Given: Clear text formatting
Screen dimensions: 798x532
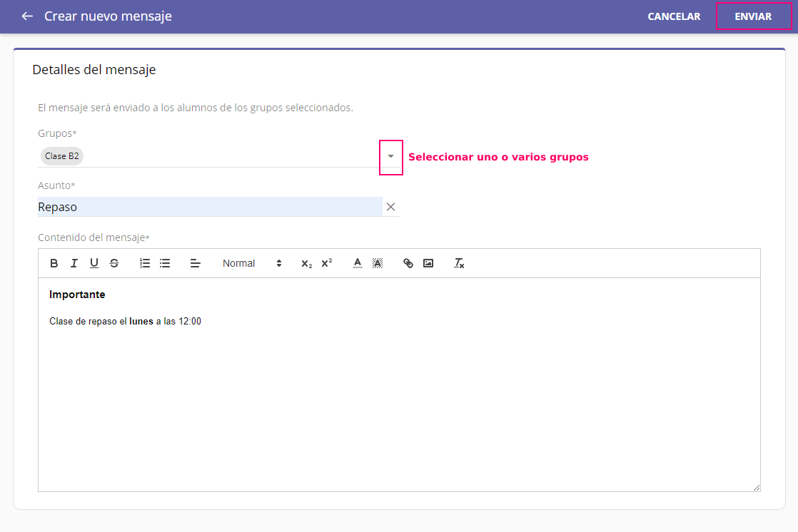Looking at the screenshot, I should (x=459, y=263).
